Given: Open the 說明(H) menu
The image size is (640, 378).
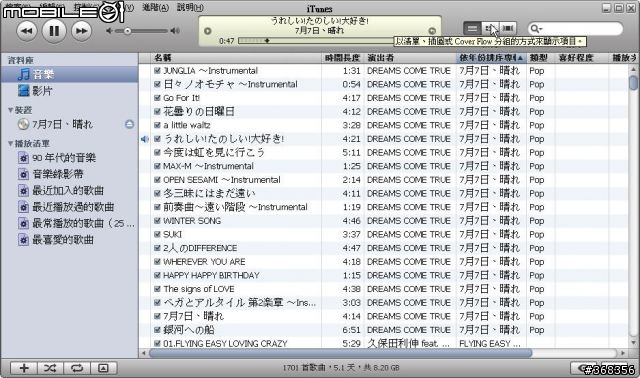Looking at the screenshot, I should click(190, 7).
